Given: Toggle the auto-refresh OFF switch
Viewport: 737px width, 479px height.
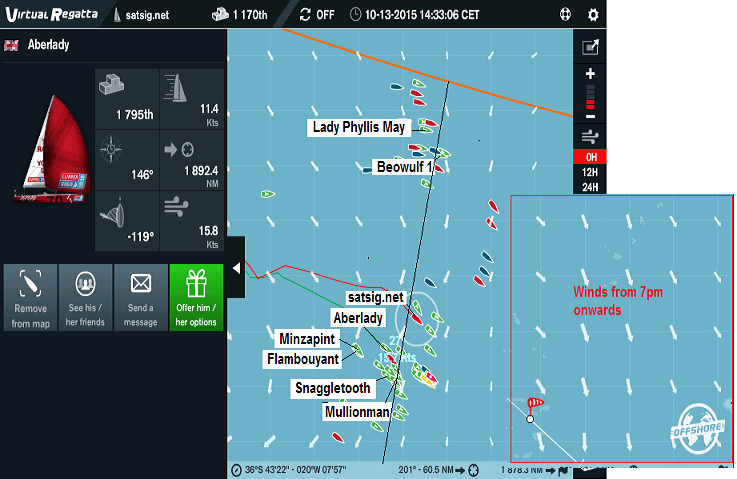Looking at the screenshot, I should 317,15.
